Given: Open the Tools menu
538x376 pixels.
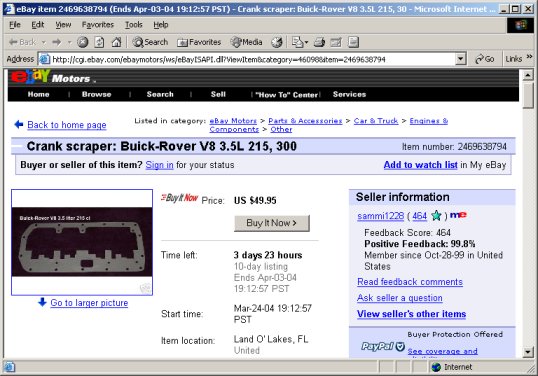Looking at the screenshot, I should click(133, 25).
